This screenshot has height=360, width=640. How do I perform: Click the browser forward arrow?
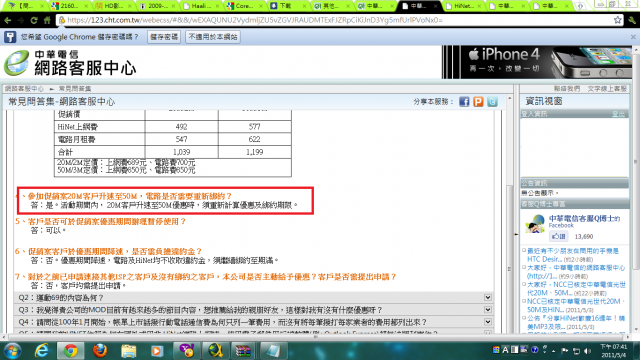[x=21, y=20]
